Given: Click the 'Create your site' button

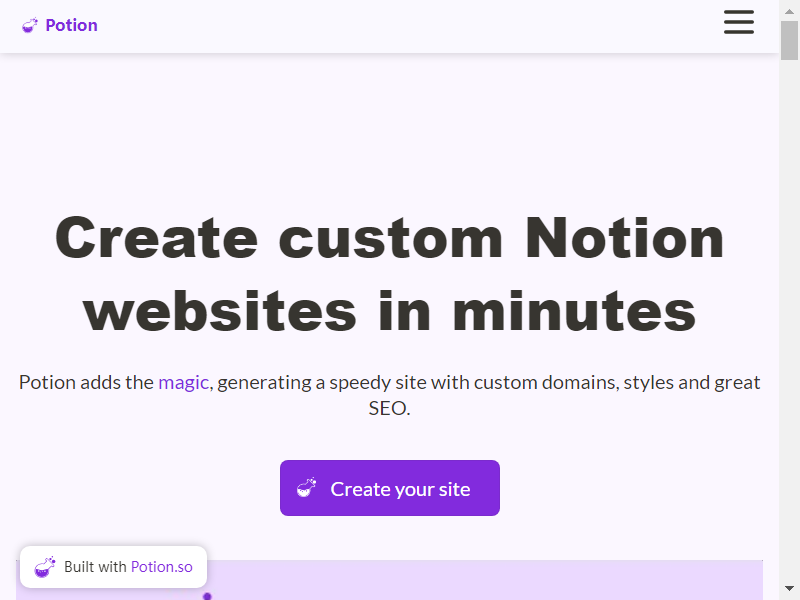Looking at the screenshot, I should tap(390, 488).
